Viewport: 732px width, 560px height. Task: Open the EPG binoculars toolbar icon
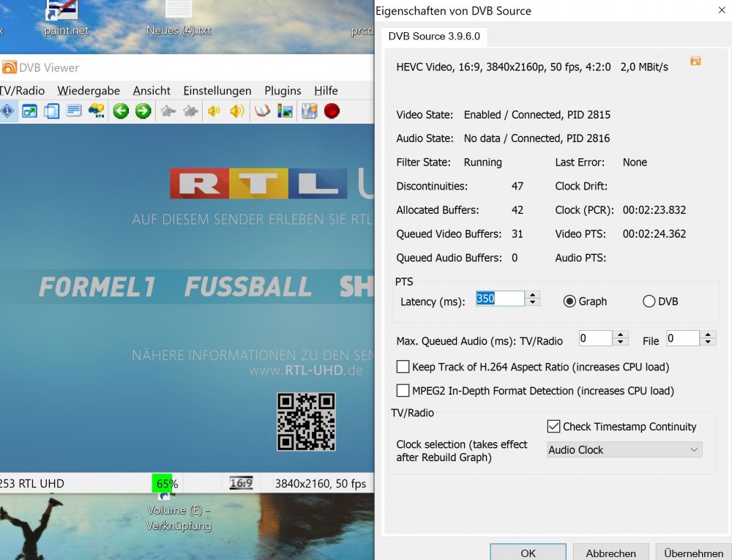coord(97,111)
